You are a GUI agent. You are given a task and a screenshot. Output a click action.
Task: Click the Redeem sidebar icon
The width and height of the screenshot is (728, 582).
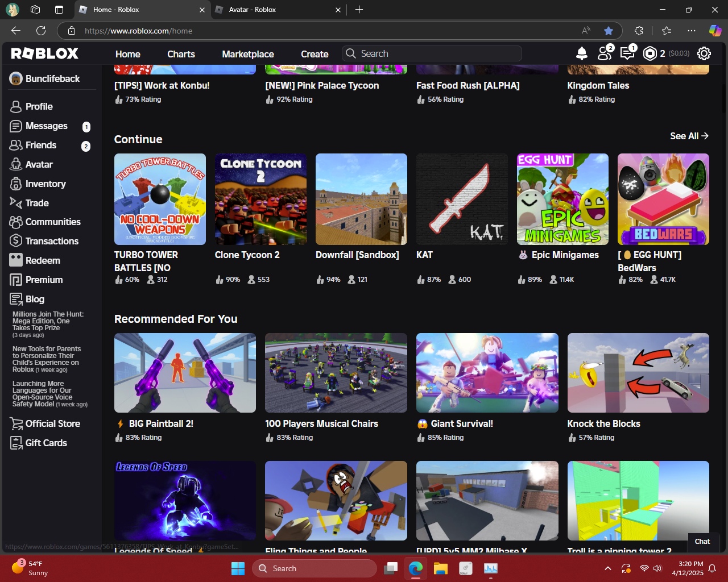[x=16, y=260]
